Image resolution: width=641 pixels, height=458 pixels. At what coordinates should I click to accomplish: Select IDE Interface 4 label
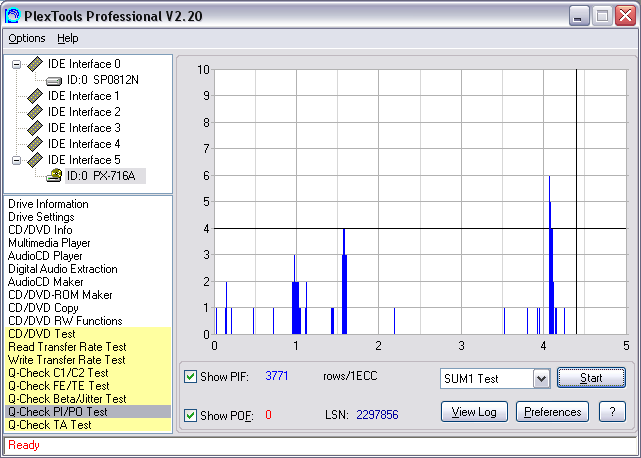[84, 144]
